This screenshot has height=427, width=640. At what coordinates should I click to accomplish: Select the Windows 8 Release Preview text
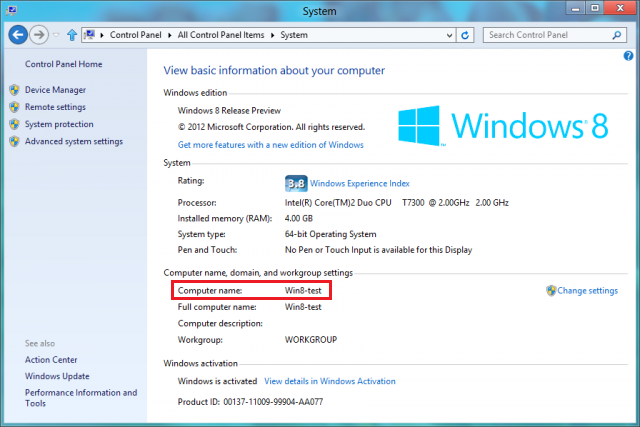click(x=229, y=111)
